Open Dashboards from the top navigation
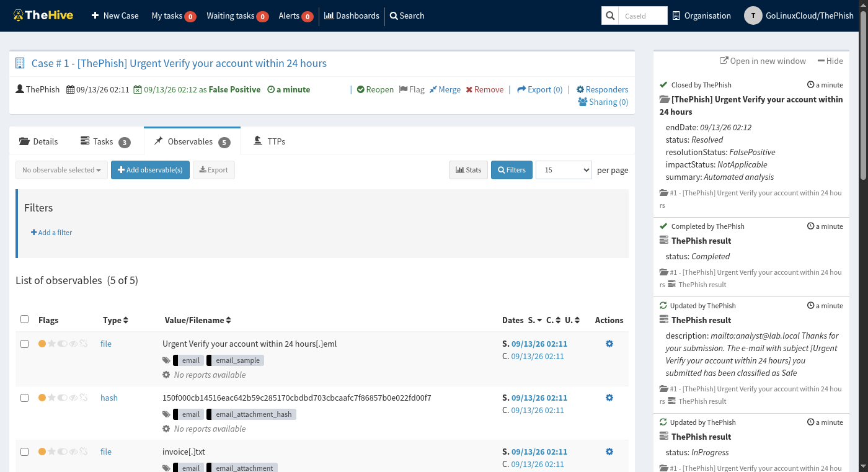868x472 pixels. 352,16
